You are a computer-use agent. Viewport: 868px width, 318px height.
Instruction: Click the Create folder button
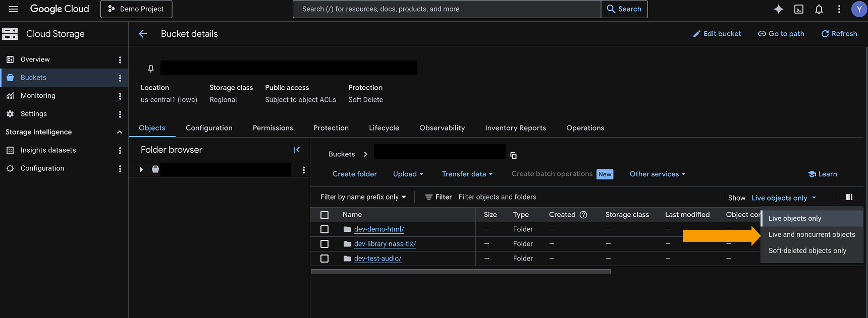(355, 174)
